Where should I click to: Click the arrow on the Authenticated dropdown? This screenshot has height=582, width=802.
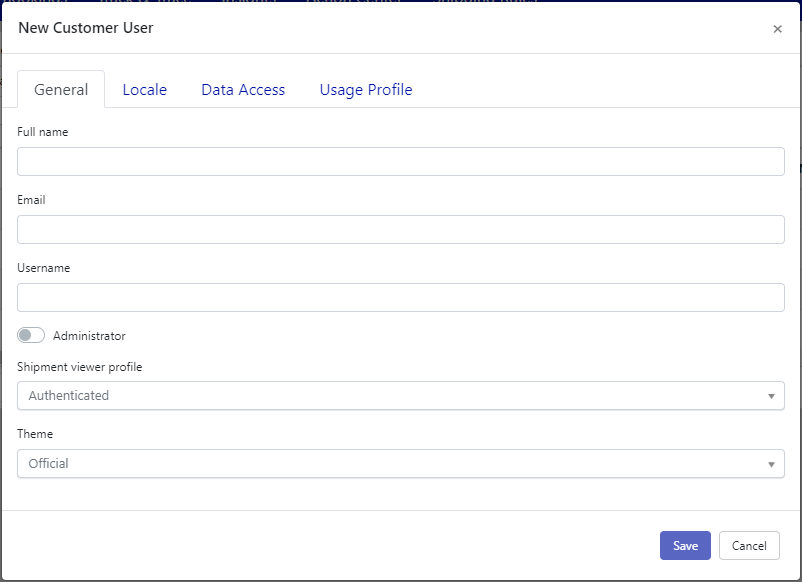771,396
